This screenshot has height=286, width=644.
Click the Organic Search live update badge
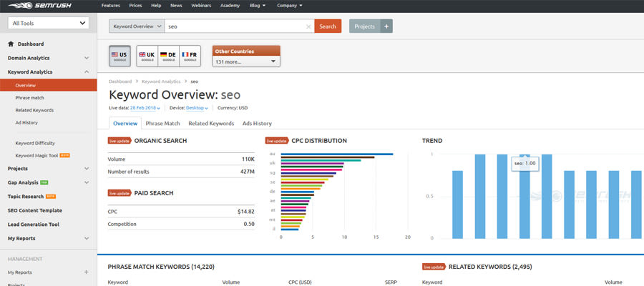coord(119,141)
